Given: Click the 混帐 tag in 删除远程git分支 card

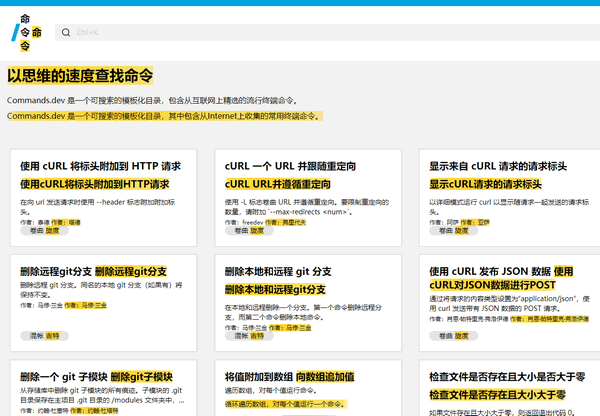Looking at the screenshot, I should point(44,336).
